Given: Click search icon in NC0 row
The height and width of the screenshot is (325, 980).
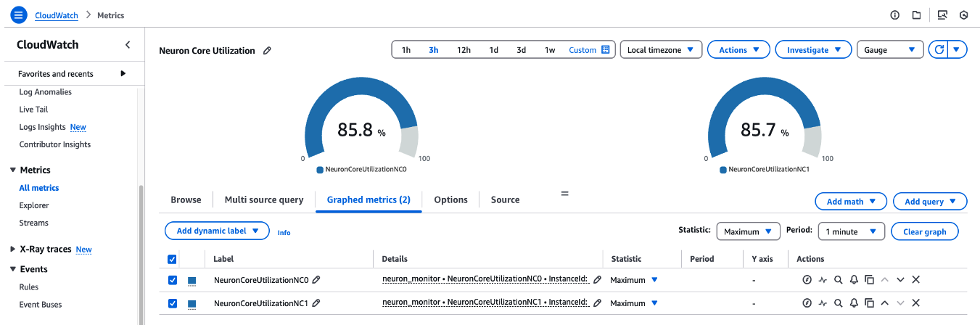Looking at the screenshot, I should coord(838,280).
